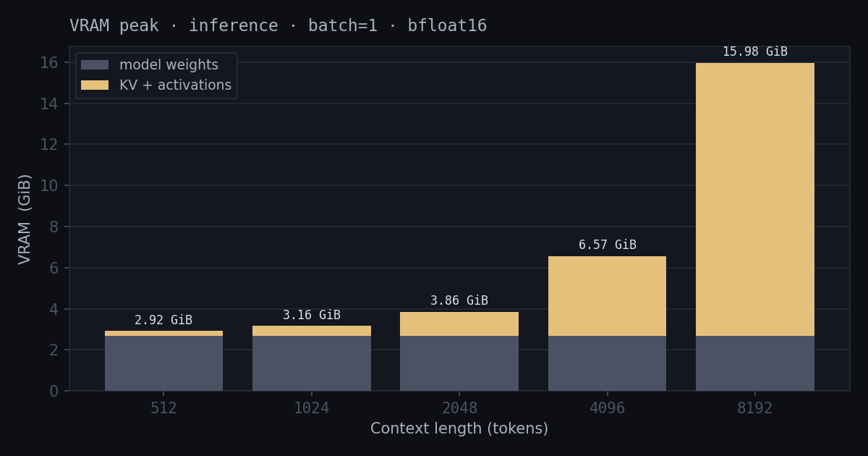
Task: Pick the gray weights segment of the 2048 bar
Action: point(459,363)
